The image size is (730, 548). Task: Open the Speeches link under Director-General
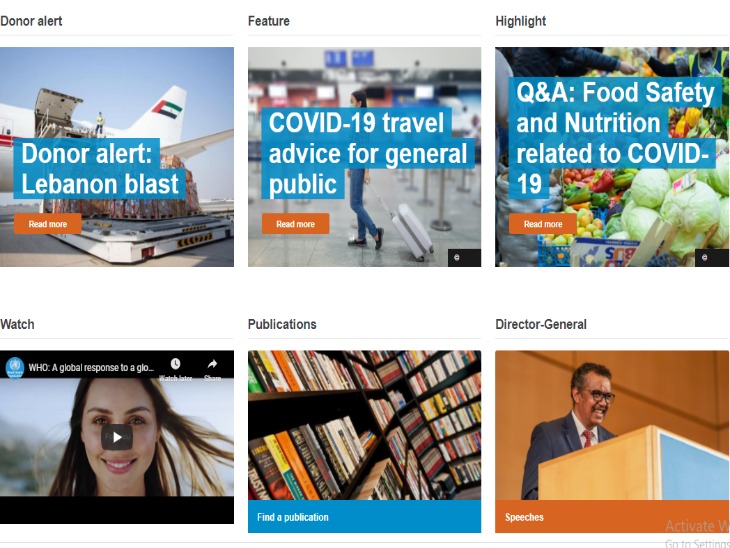coord(524,517)
